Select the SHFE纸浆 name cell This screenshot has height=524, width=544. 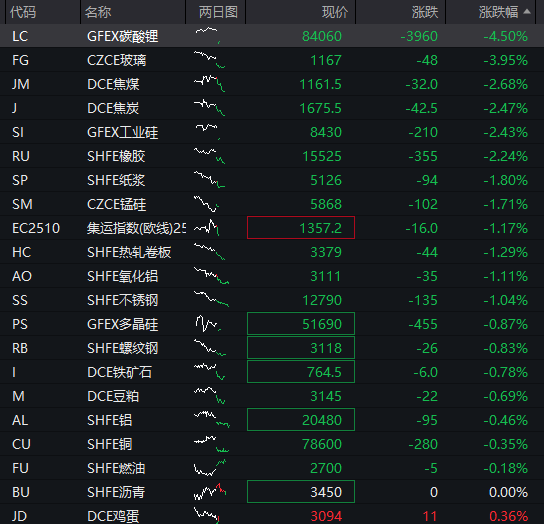coord(116,180)
